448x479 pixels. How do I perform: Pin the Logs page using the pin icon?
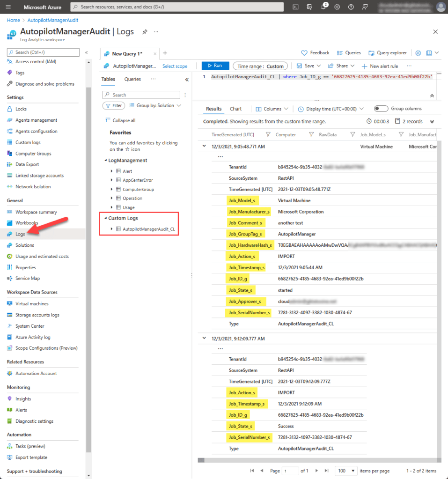pos(145,32)
